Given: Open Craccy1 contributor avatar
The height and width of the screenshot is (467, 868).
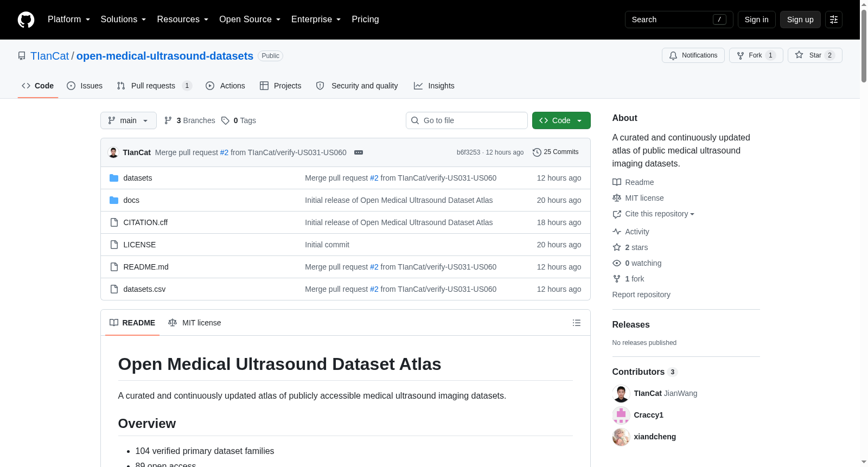Looking at the screenshot, I should pyautogui.click(x=621, y=415).
